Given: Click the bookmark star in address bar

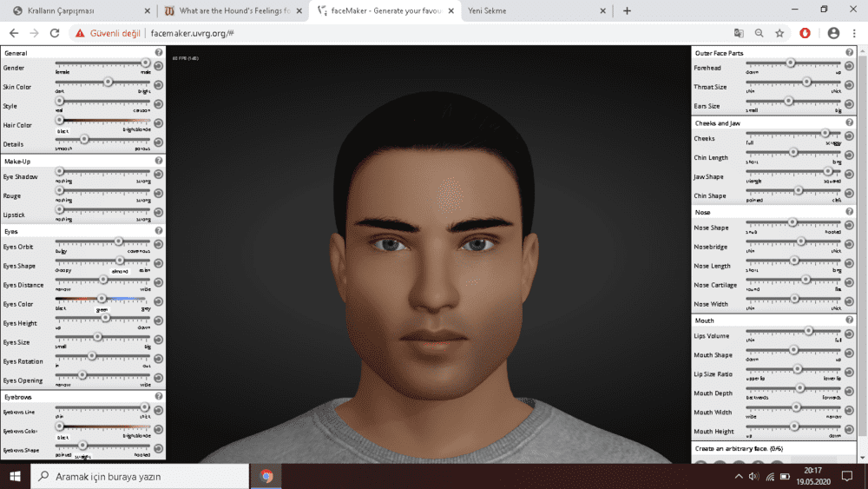Looking at the screenshot, I should point(779,33).
